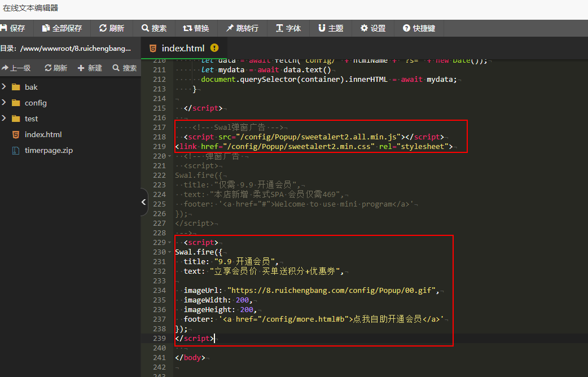Open the Replace (替换) tool

[x=196, y=28]
